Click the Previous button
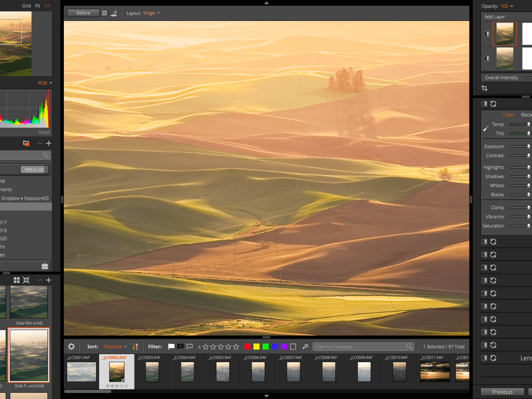 click(502, 392)
